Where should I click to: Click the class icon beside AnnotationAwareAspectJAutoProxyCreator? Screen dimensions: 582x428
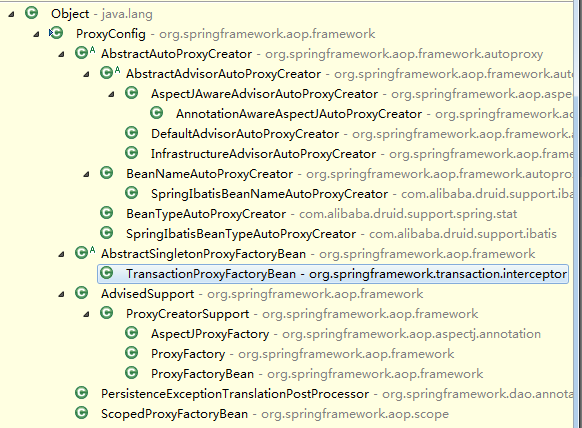coord(156,113)
